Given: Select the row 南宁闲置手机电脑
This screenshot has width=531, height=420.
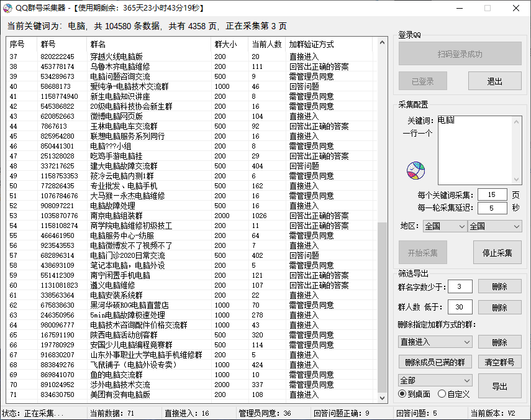Looking at the screenshot, I should [192, 275].
